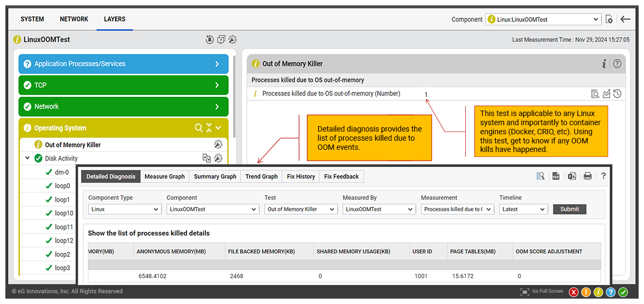Open the Component dropdown Linux:LinuxOOMTest

pyautogui.click(x=543, y=19)
